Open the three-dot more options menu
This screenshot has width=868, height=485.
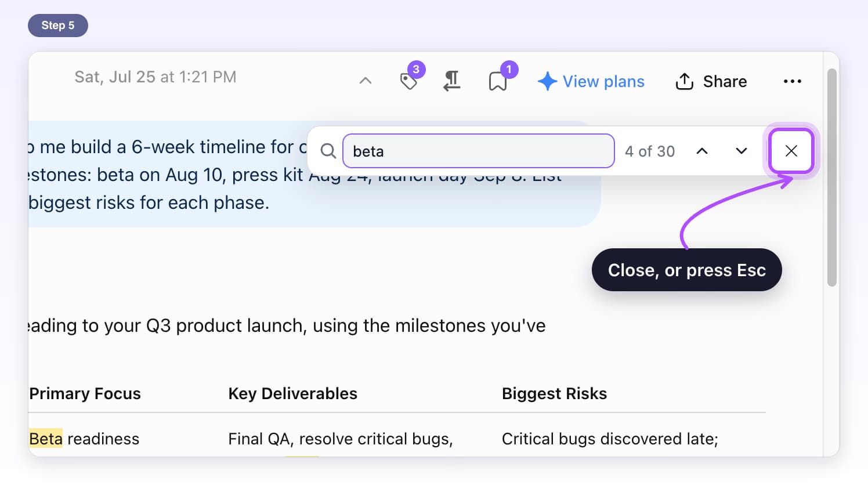tap(792, 81)
